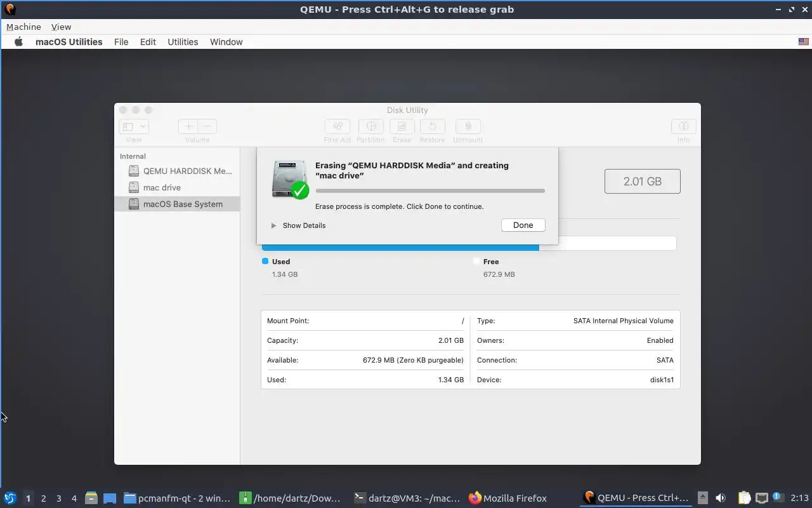This screenshot has height=508, width=812.
Task: Click the clipboard tray icon
Action: [744, 498]
